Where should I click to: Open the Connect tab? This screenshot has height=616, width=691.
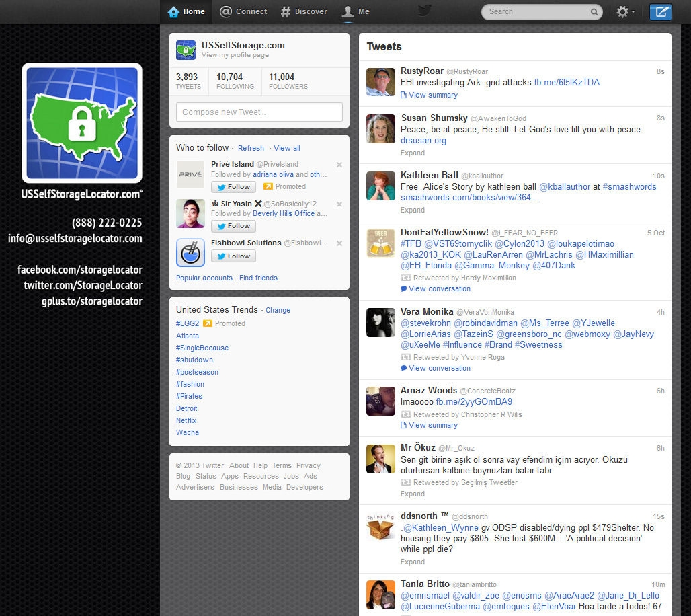(x=243, y=12)
